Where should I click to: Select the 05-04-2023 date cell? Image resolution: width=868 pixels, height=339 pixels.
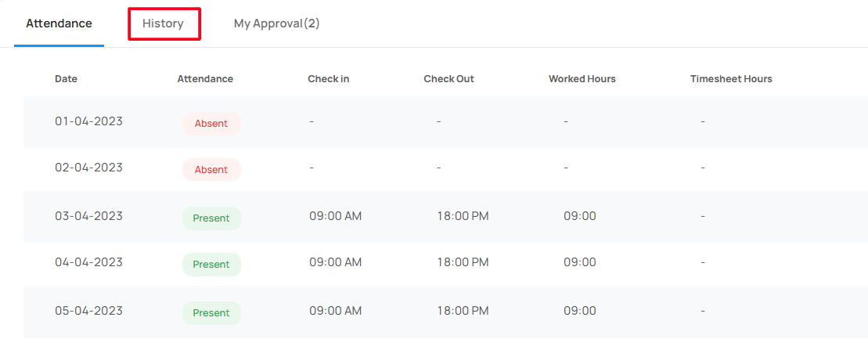coord(88,311)
